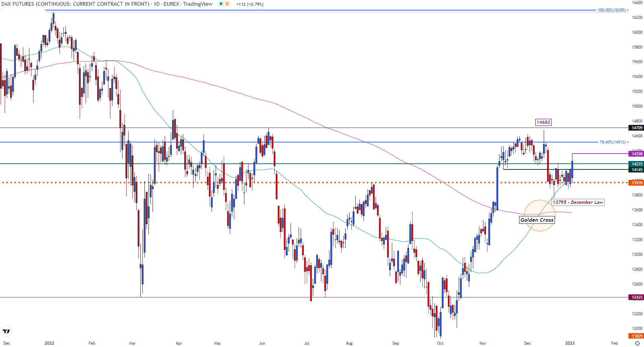Viewport: 644px width, 347px height.
Task: Click the green market status dot
Action: [x=221, y=4]
